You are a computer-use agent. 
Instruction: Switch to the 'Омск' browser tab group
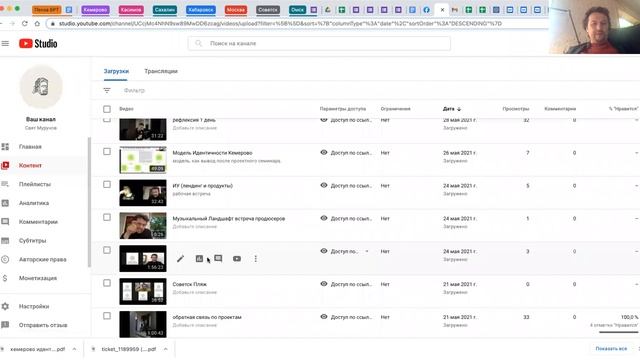coord(297,10)
